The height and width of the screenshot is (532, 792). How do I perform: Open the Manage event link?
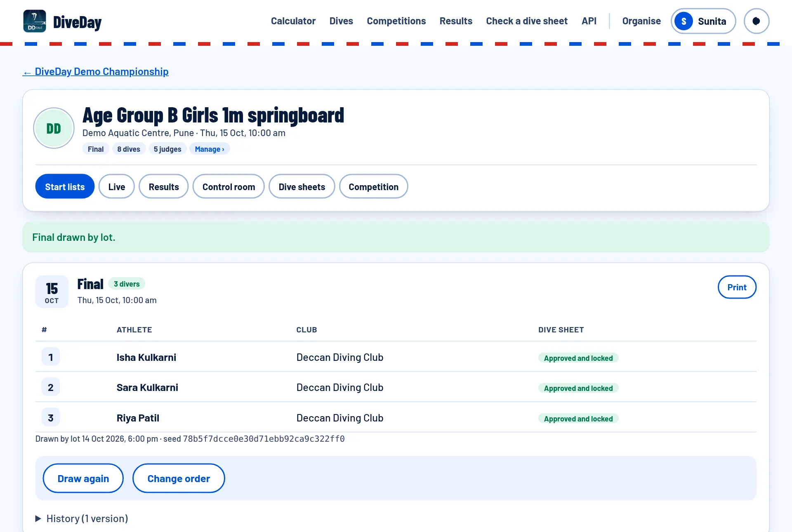(210, 149)
